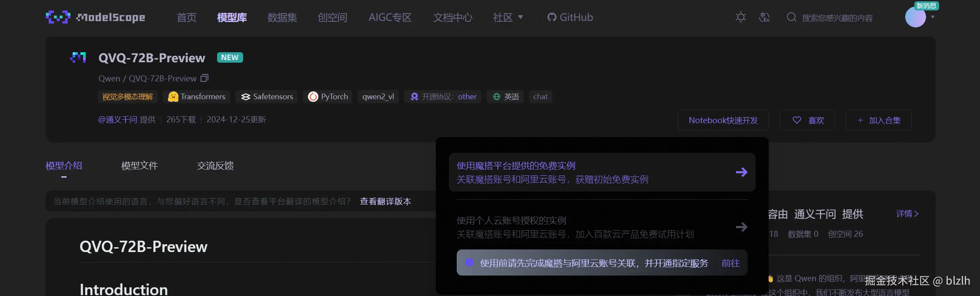Click the Transformers tag
The image size is (980, 296).
[x=197, y=97]
